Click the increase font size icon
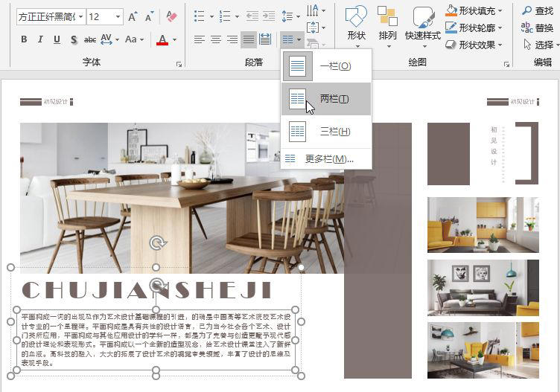The height and width of the screenshot is (392, 560). coord(133,16)
